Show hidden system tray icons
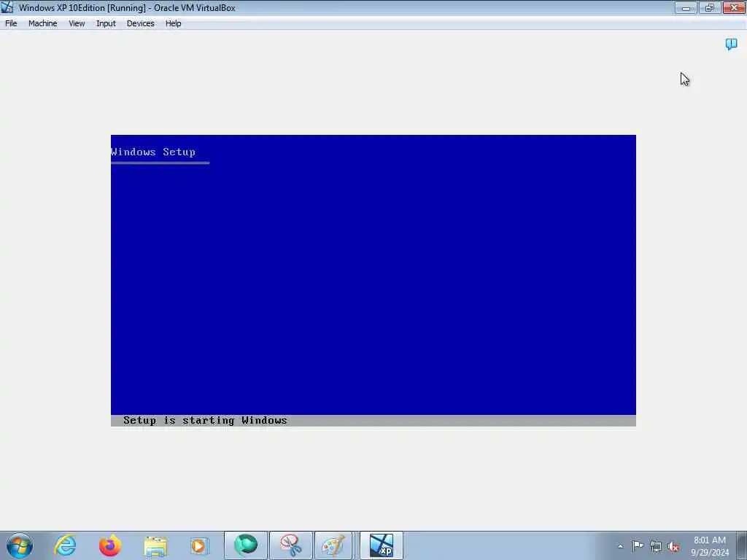Viewport: 747px width, 560px height. point(620,546)
